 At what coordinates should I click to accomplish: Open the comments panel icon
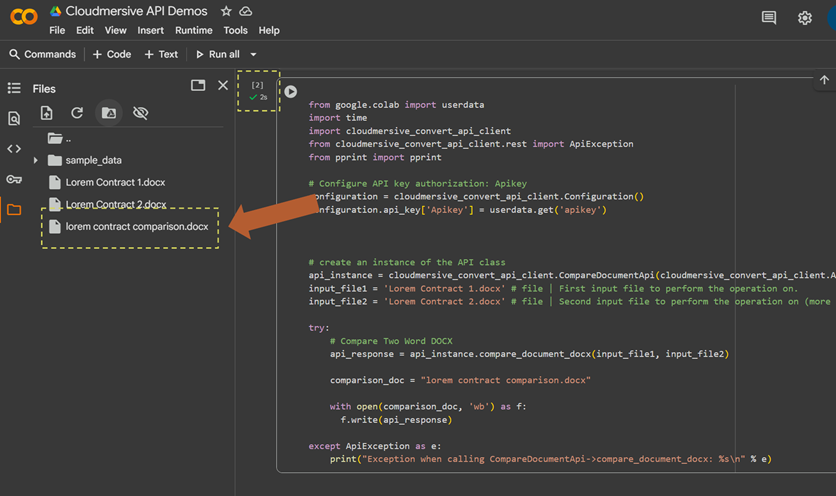pyautogui.click(x=769, y=18)
